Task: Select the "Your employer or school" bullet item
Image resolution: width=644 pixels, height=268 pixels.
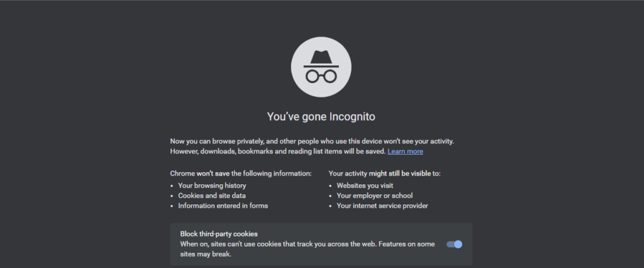Action: pyautogui.click(x=375, y=196)
